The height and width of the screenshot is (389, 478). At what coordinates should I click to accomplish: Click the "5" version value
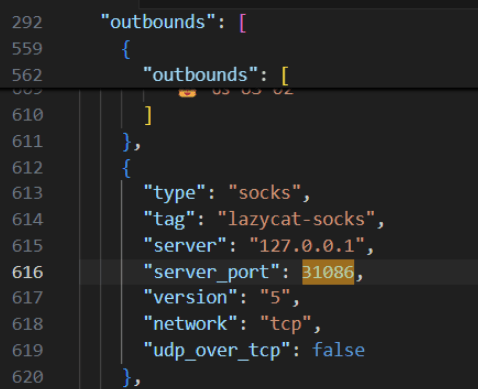coord(275,297)
